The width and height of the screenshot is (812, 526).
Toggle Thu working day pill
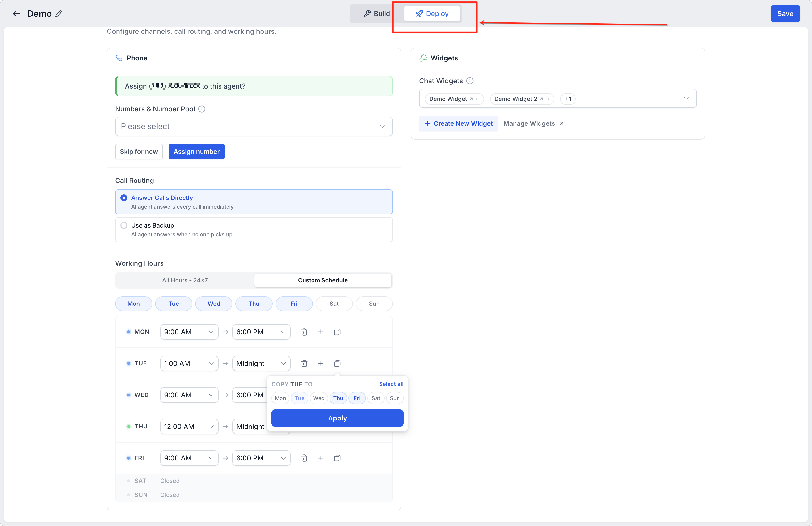tap(254, 304)
